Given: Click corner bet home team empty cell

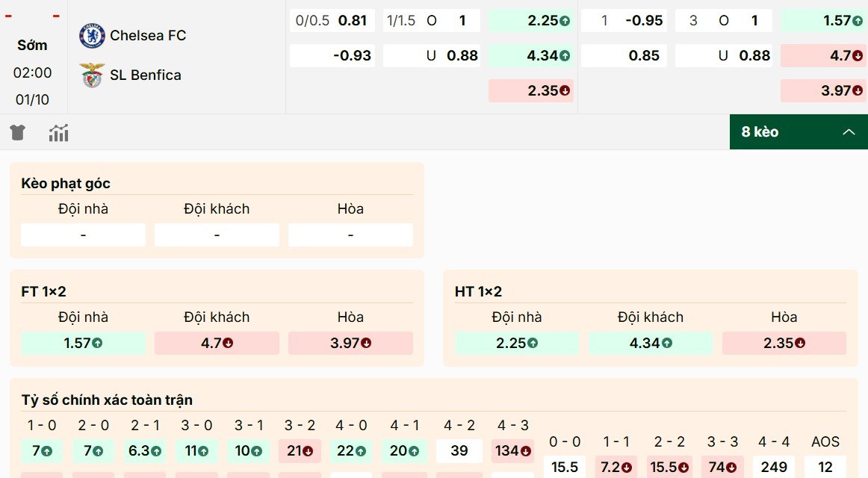Looking at the screenshot, I should point(83,235).
